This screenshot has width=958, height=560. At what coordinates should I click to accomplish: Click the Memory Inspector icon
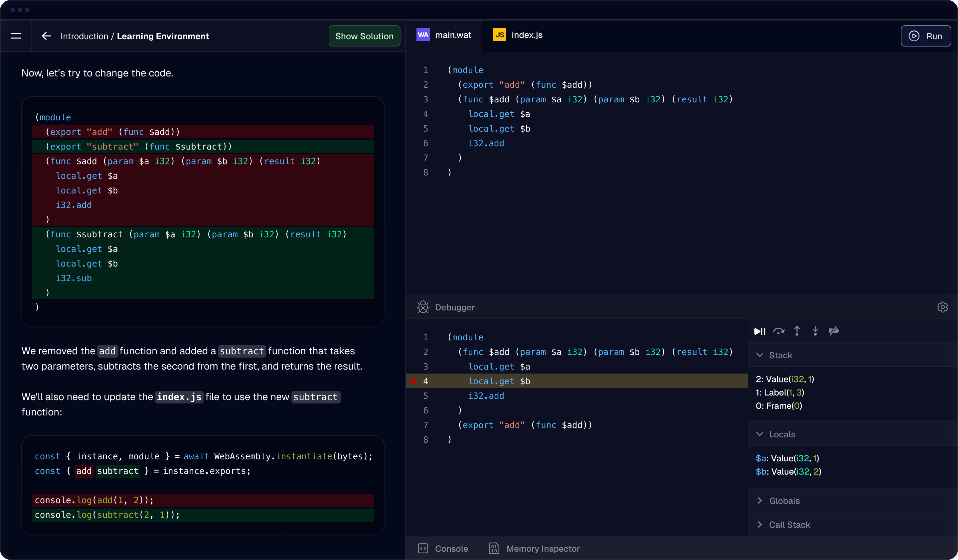click(x=494, y=548)
